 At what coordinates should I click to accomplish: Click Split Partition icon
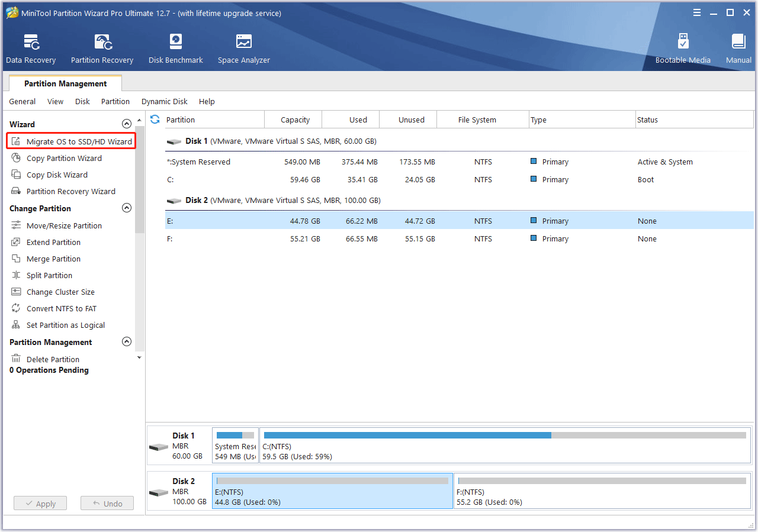point(16,275)
